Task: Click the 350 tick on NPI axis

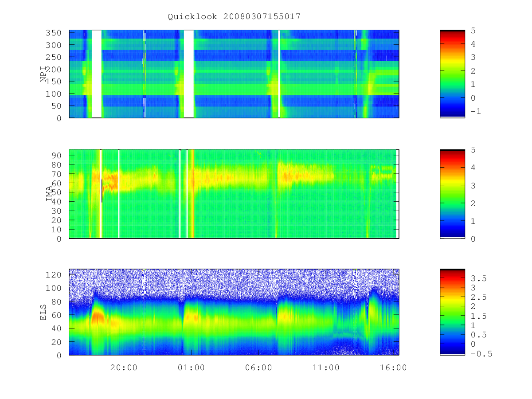Action: coord(54,33)
